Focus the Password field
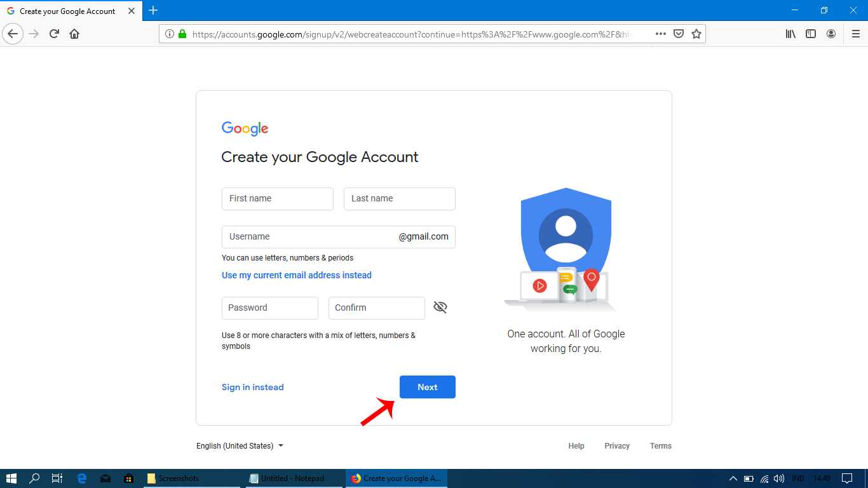868x488 pixels. (270, 308)
